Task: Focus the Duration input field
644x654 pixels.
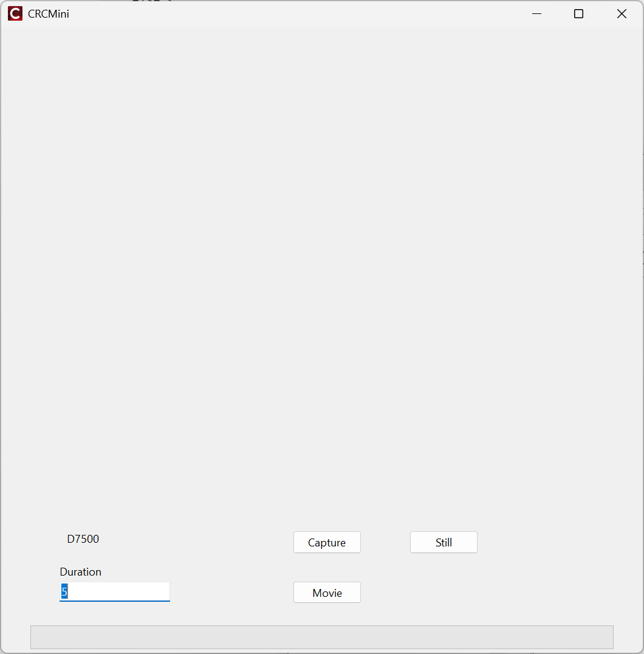Action: (114, 591)
